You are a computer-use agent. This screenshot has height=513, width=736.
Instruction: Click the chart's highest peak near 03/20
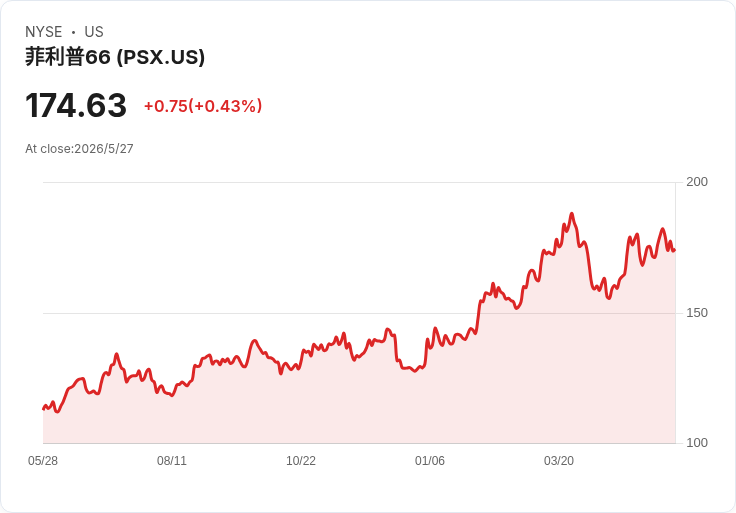coord(571,214)
